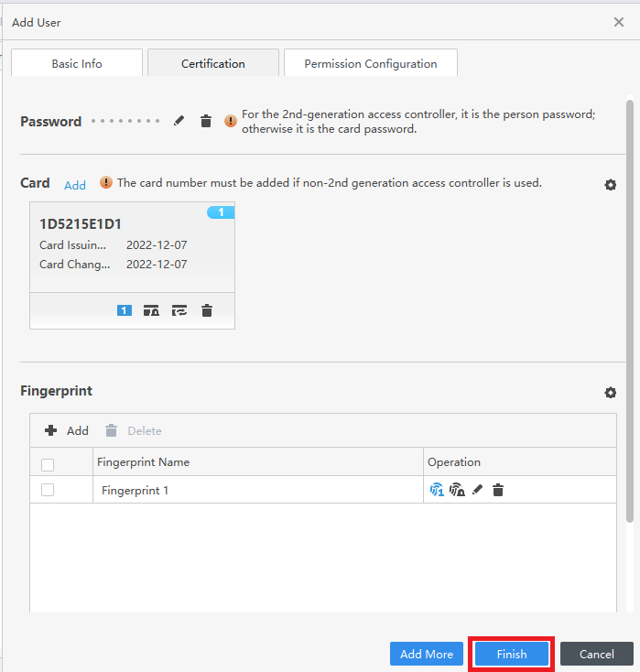
Task: Click the vertical scrollbar of the dialog
Action: tap(629, 311)
